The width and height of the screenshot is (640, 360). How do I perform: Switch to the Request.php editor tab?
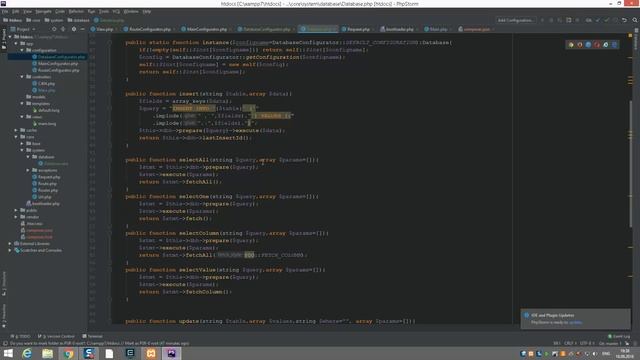coord(358,29)
